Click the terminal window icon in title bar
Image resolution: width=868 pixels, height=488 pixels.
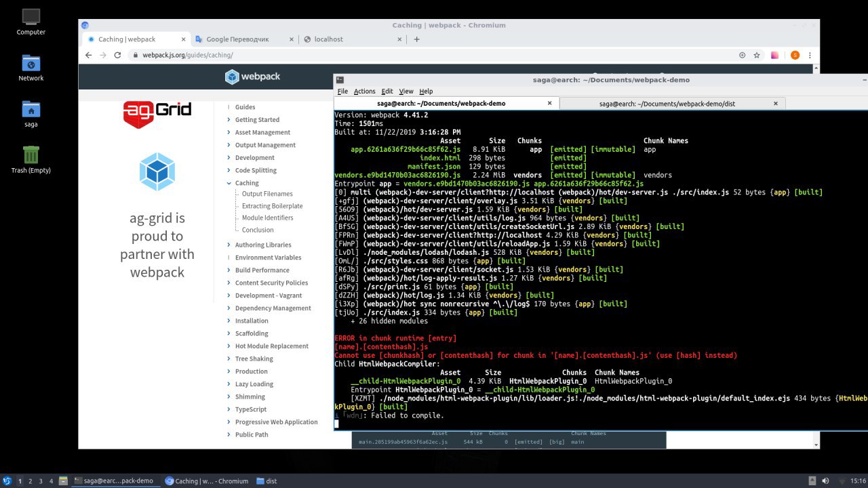tap(340, 80)
